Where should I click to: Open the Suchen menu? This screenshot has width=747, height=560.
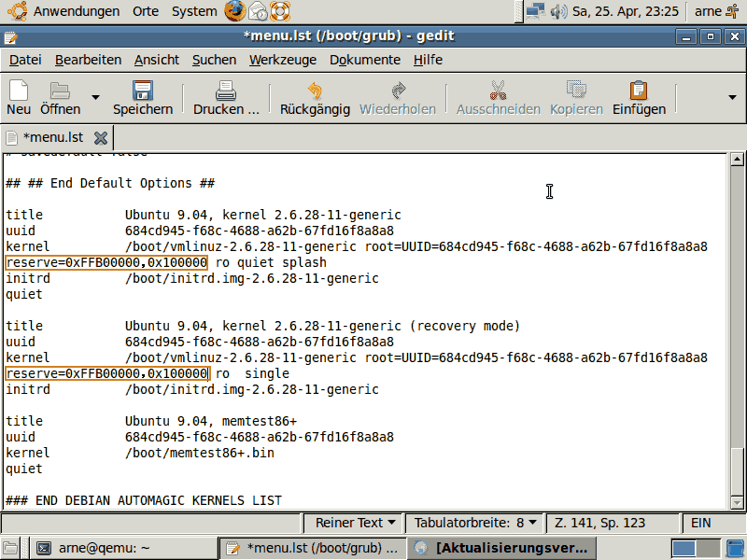click(x=215, y=60)
